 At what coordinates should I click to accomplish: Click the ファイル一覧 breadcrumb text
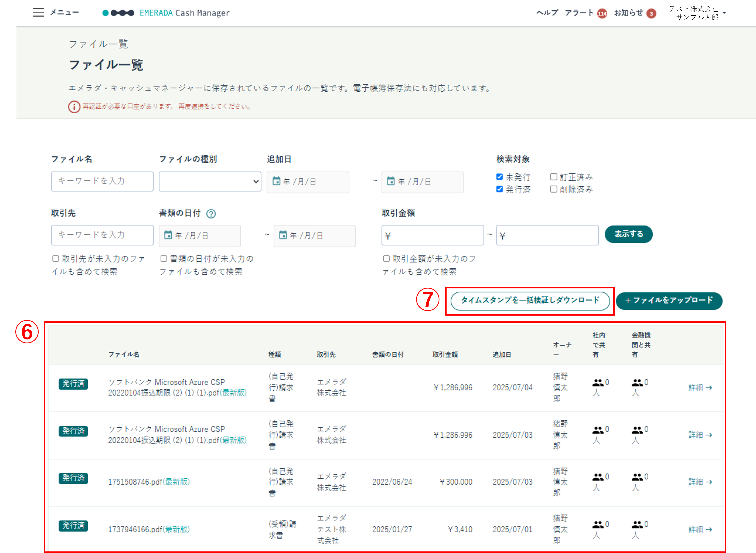click(98, 44)
